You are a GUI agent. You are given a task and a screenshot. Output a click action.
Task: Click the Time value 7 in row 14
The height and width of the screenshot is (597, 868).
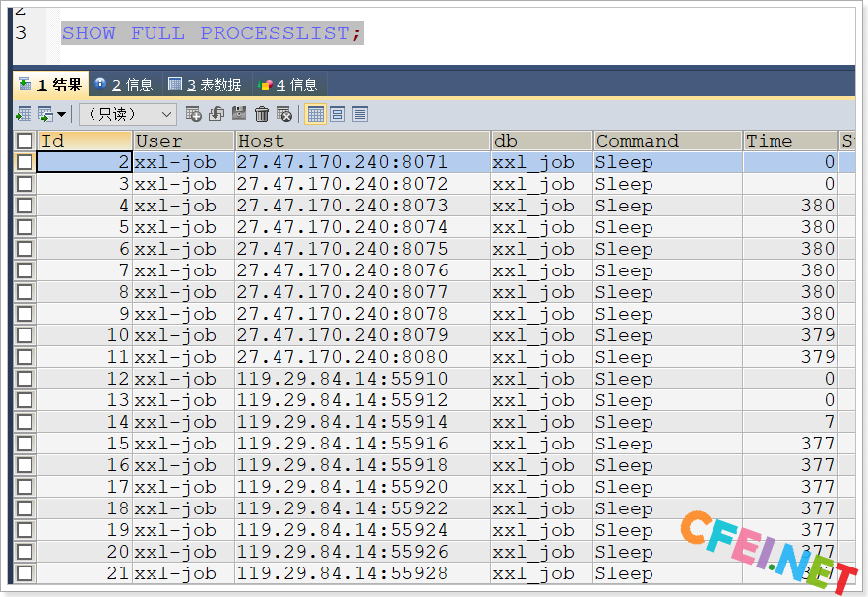click(x=790, y=422)
